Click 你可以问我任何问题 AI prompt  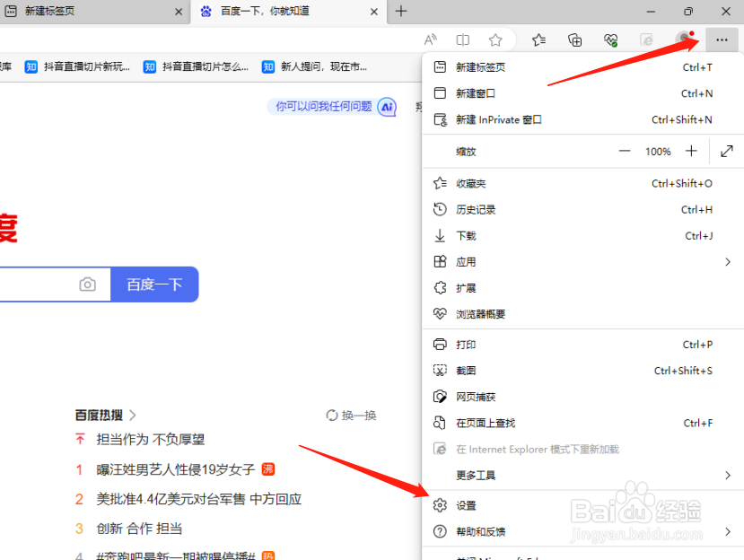pyautogui.click(x=324, y=106)
